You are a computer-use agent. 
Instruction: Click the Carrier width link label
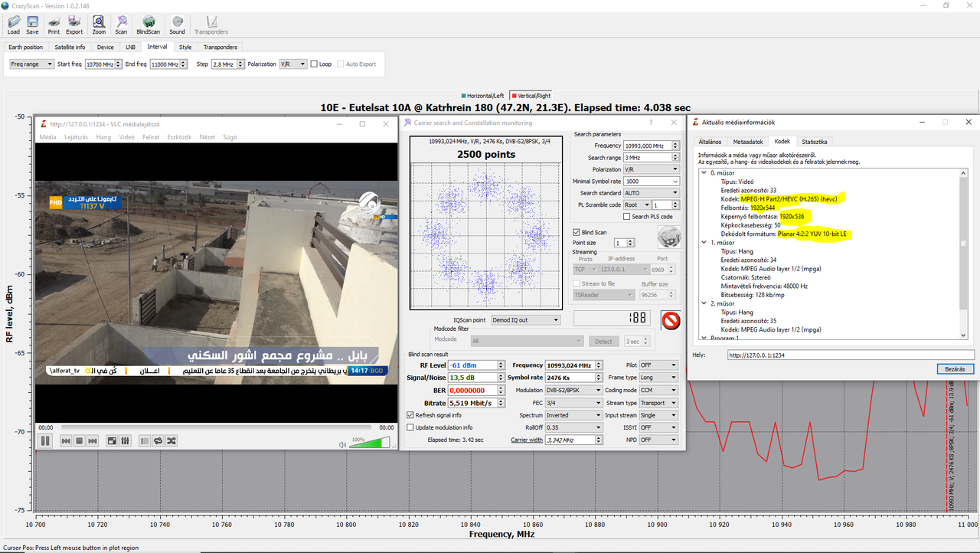[x=527, y=440]
